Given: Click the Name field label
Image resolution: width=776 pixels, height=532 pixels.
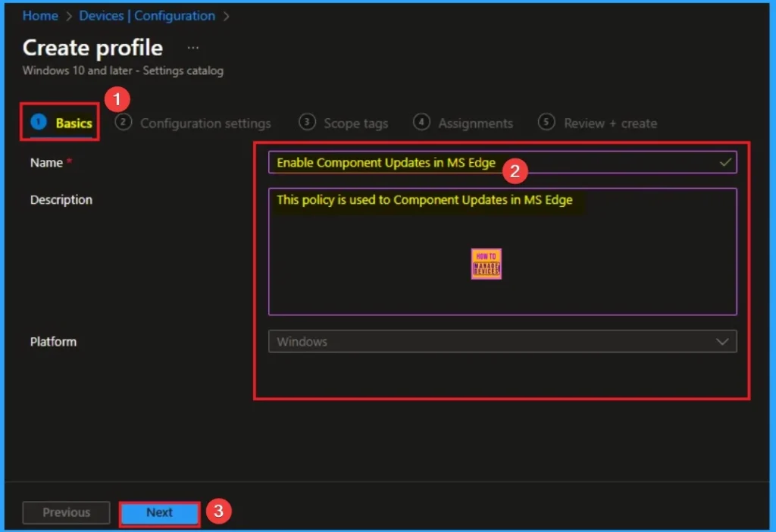Looking at the screenshot, I should [46, 163].
